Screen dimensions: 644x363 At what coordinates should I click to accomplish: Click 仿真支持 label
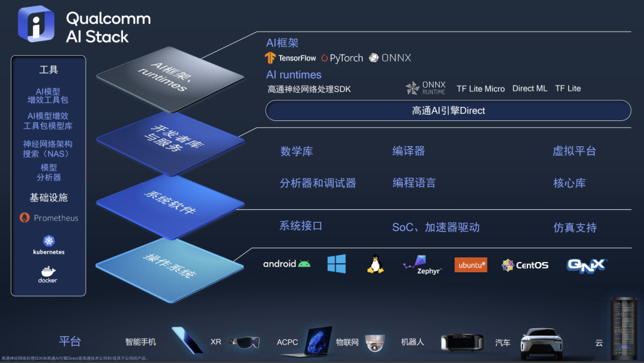(x=574, y=227)
